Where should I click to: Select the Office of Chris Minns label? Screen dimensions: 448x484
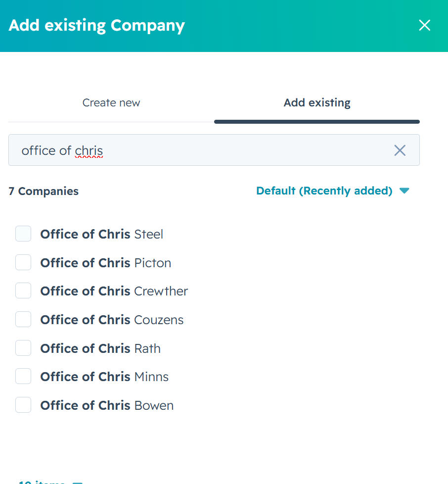click(104, 377)
